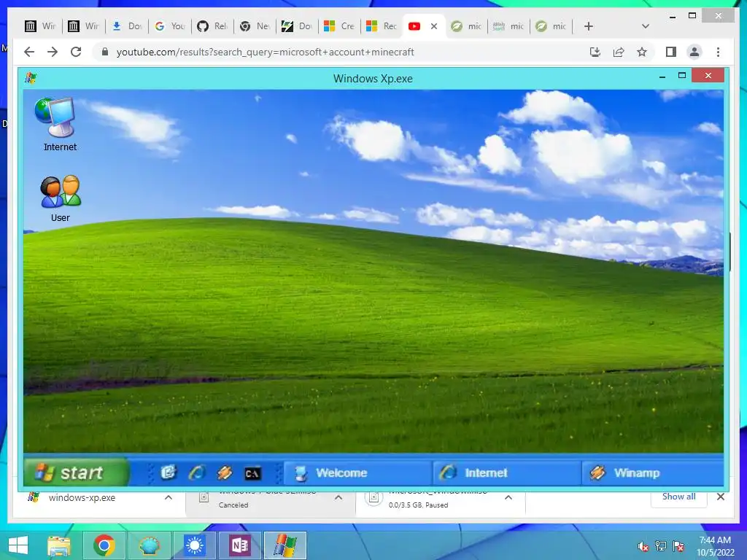Go forward in Chrome
This screenshot has width=747, height=560.
coord(53,52)
